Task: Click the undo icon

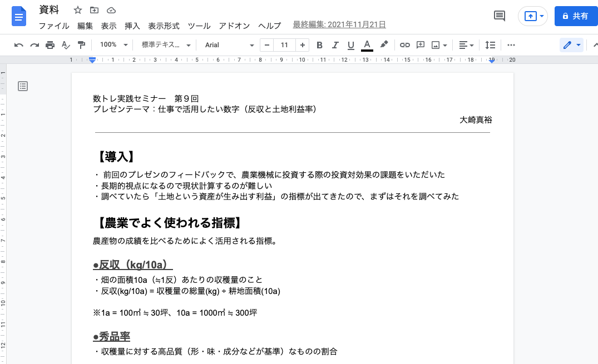Action: coord(18,45)
